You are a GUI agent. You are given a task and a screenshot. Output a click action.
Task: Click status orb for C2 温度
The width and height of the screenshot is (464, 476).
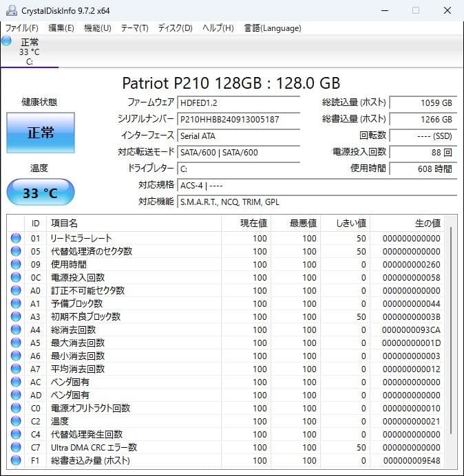(16, 421)
